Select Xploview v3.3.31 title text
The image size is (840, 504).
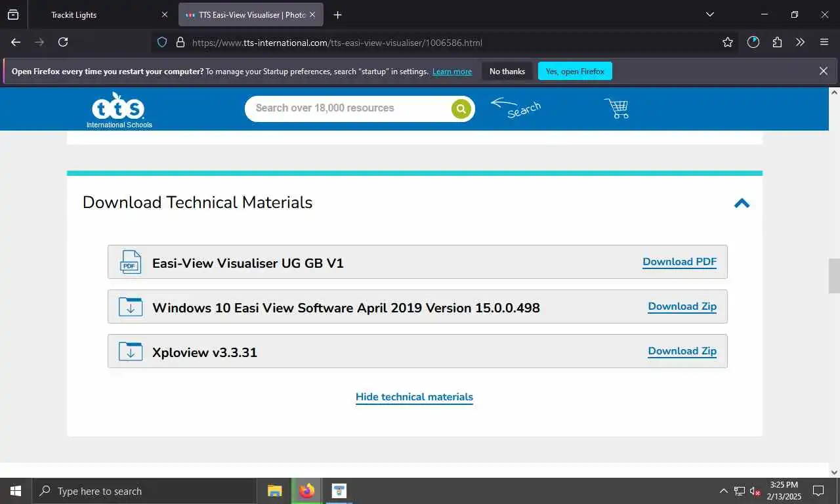[205, 352]
